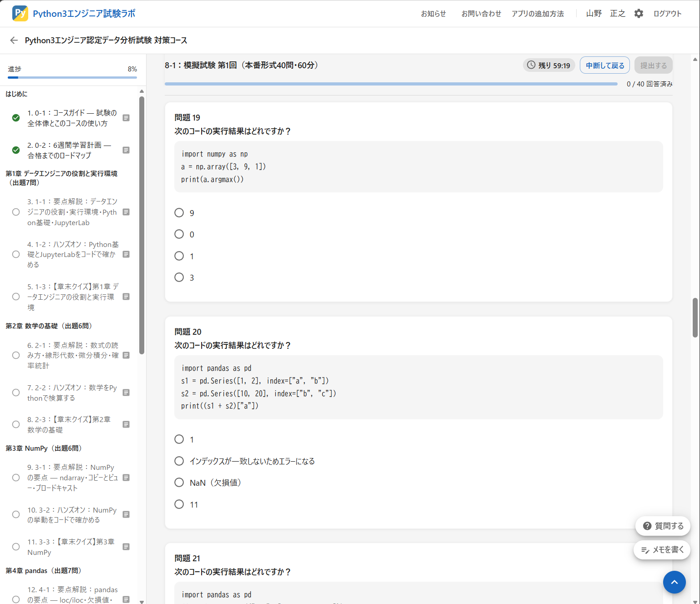Click section header 第3章 NumPy（出題6問）
700x604 pixels.
[x=45, y=448]
